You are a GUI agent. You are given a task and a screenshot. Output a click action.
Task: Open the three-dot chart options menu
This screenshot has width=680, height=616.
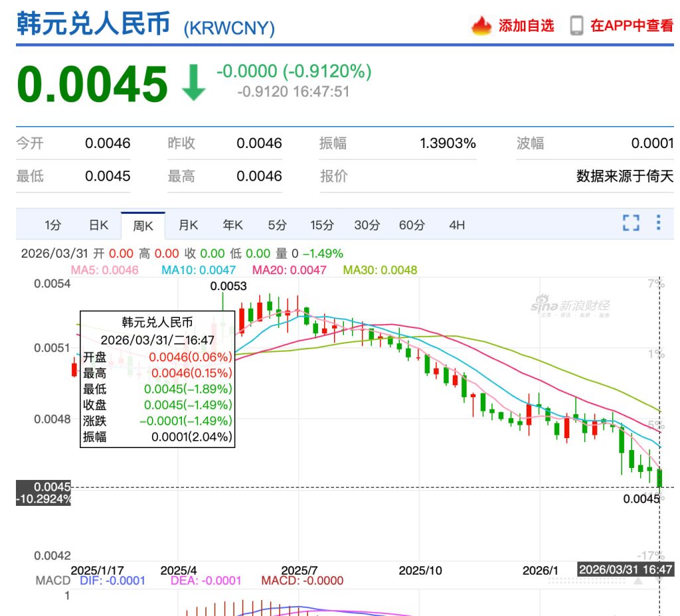pos(658,222)
